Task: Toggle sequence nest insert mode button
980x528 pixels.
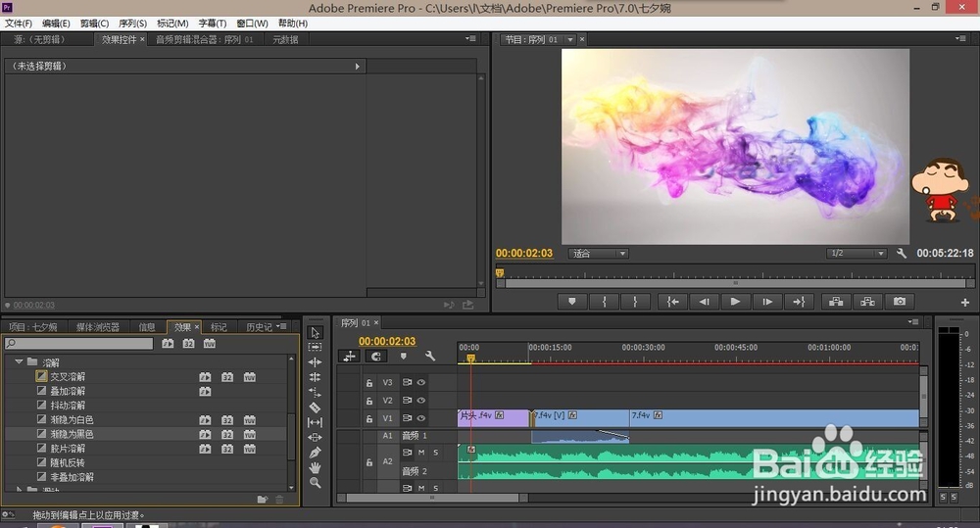Action: click(350, 356)
